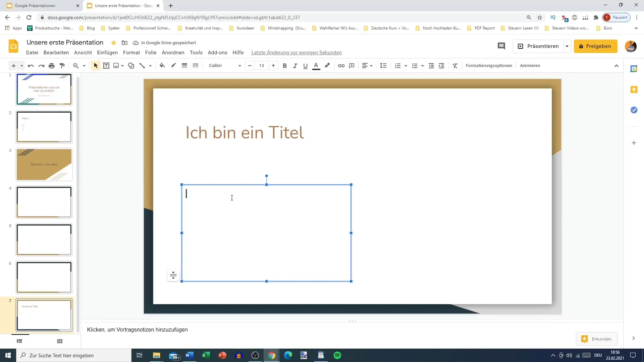
Task: Print the presentation via printer icon
Action: pyautogui.click(x=51, y=66)
